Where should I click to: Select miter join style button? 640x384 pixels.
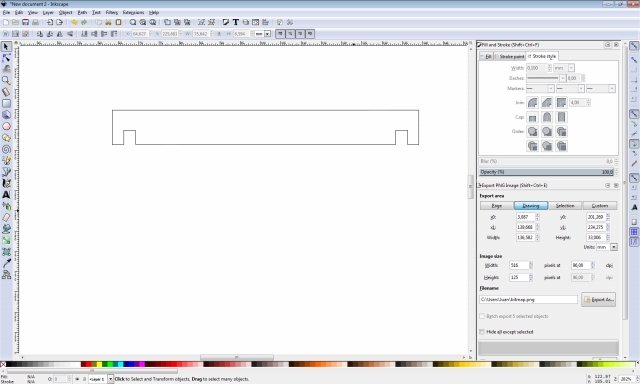coord(562,102)
